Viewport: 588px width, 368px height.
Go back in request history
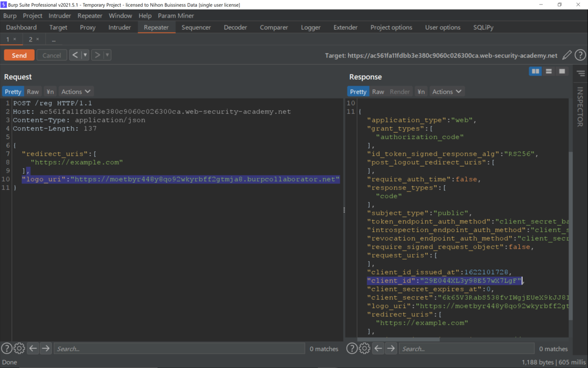tap(75, 55)
